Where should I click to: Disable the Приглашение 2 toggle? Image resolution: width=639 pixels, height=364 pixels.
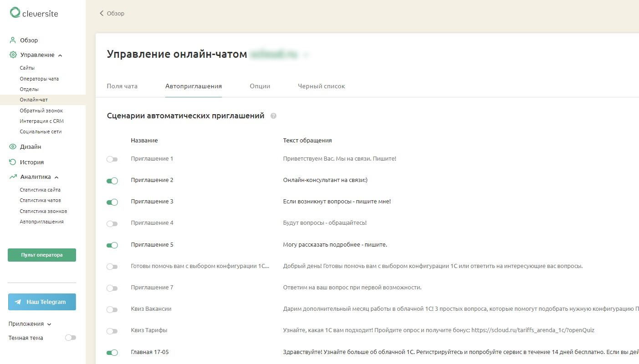(x=112, y=181)
